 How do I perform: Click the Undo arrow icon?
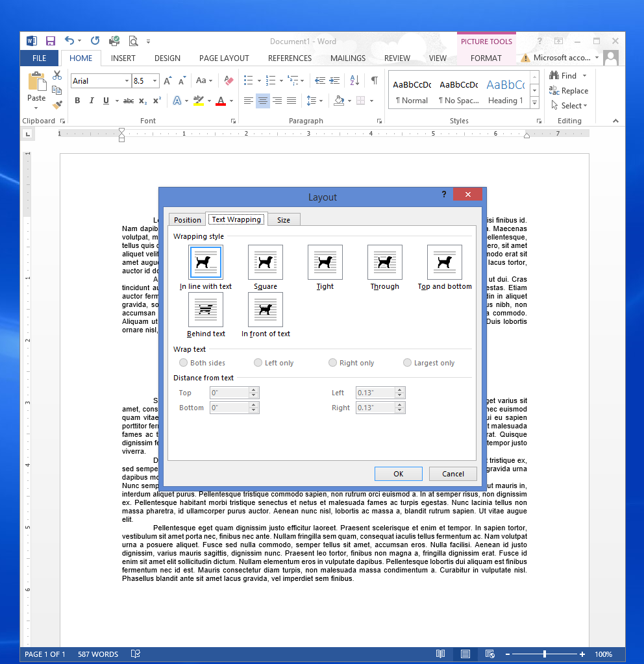(69, 41)
